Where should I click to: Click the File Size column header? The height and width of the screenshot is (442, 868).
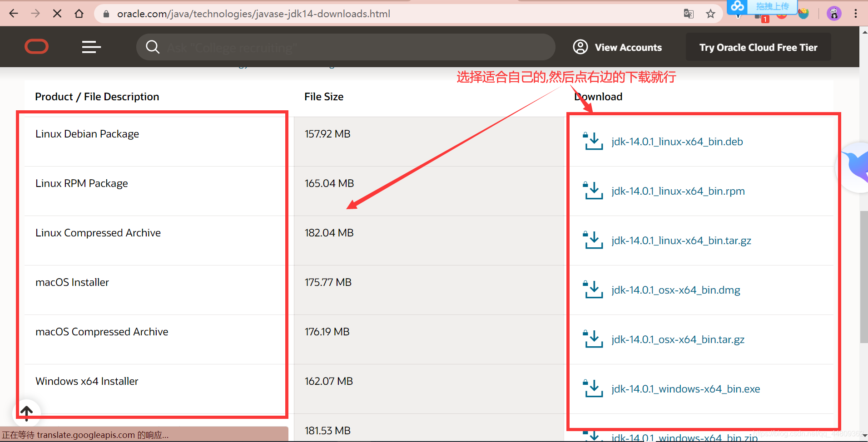(x=324, y=97)
